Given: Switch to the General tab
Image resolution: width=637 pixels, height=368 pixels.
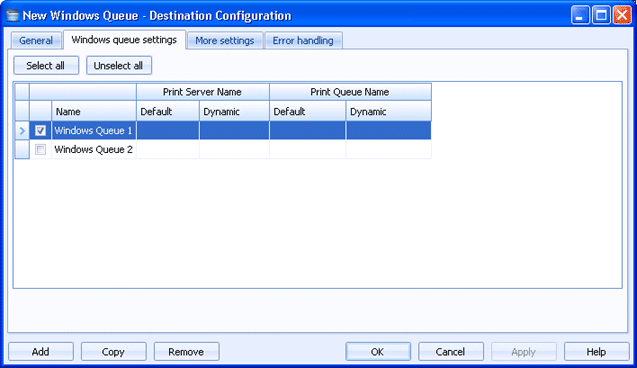Looking at the screenshot, I should point(36,41).
